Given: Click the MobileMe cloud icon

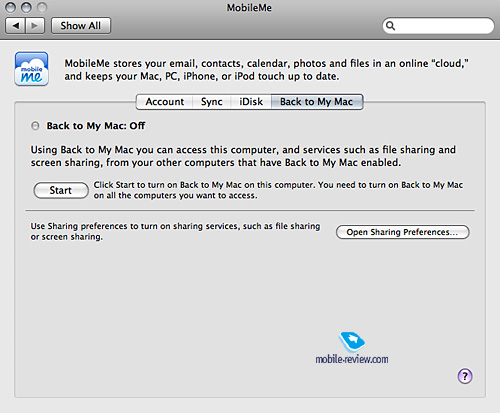Looking at the screenshot, I should (32, 69).
